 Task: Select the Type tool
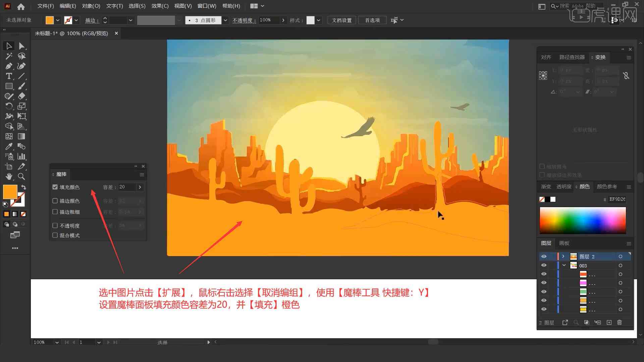pos(8,76)
